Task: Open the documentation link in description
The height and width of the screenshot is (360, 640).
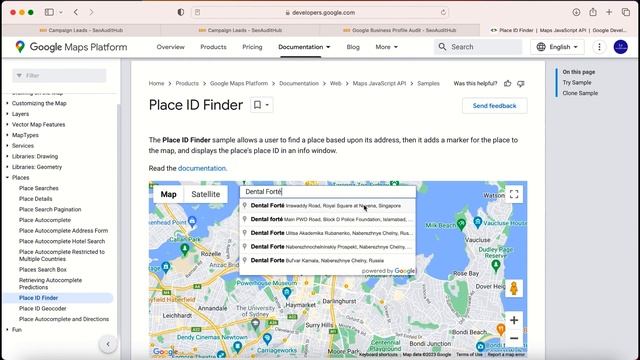Action: 202,168
